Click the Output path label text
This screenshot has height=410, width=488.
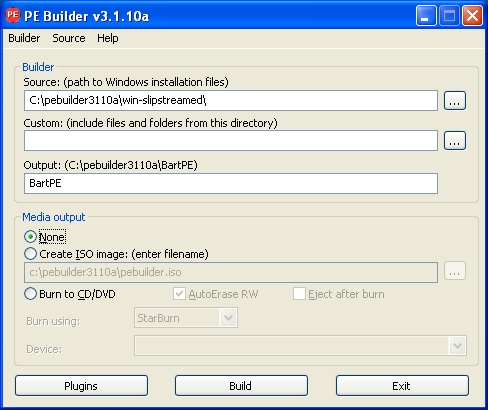(x=110, y=165)
